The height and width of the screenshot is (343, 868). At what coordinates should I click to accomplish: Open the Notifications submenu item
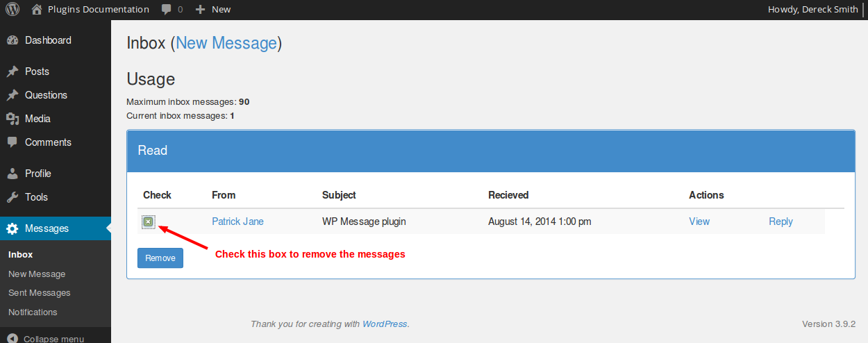[33, 312]
